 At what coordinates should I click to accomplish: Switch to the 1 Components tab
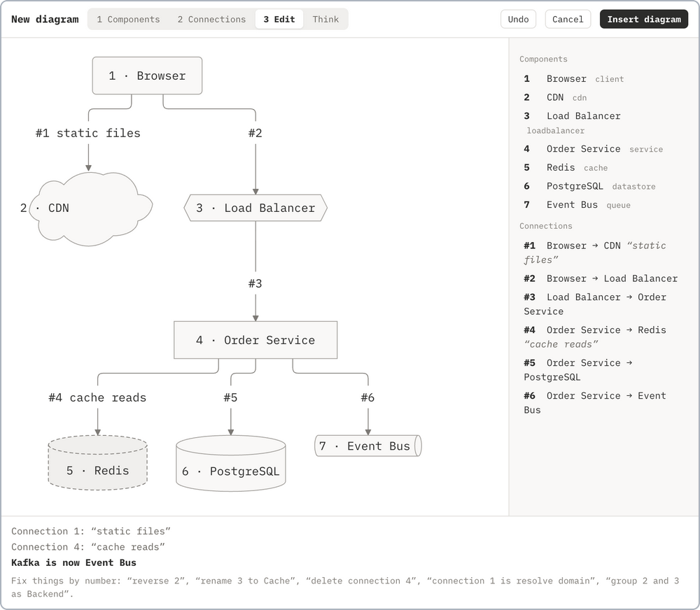pos(128,19)
